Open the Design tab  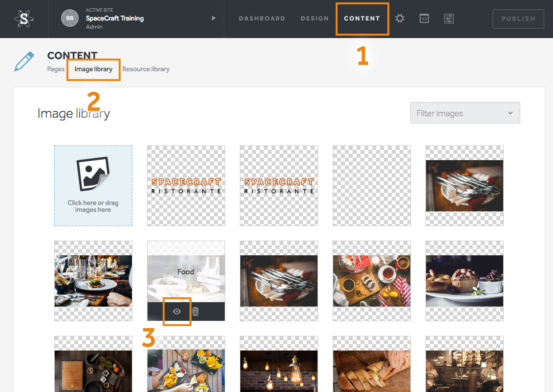[315, 19]
